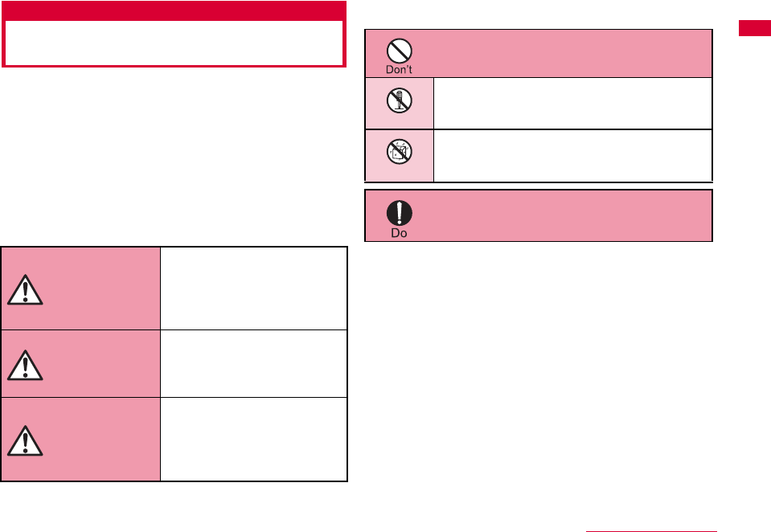
Task: Click the Do exclamation mark icon
Action: pos(400,212)
